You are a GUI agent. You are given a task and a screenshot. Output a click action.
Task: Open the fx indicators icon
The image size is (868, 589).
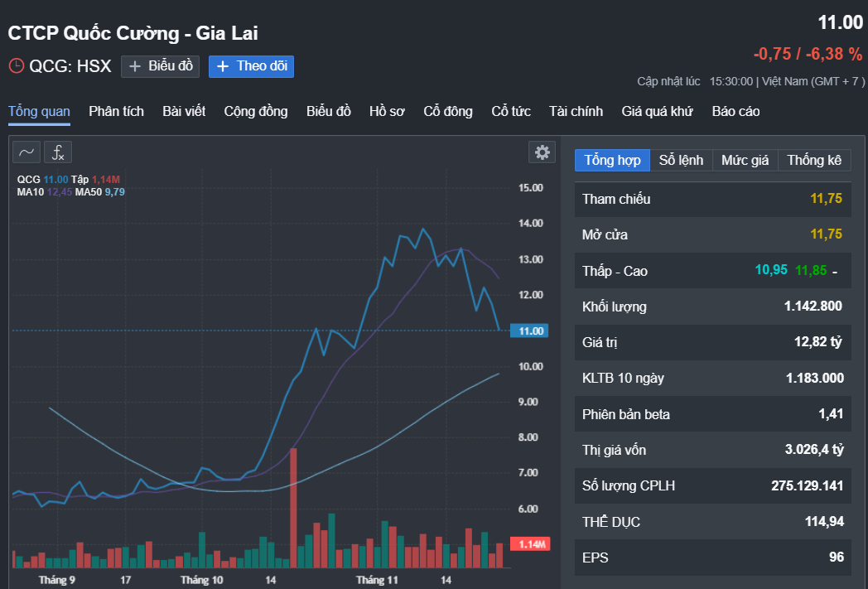(x=58, y=152)
